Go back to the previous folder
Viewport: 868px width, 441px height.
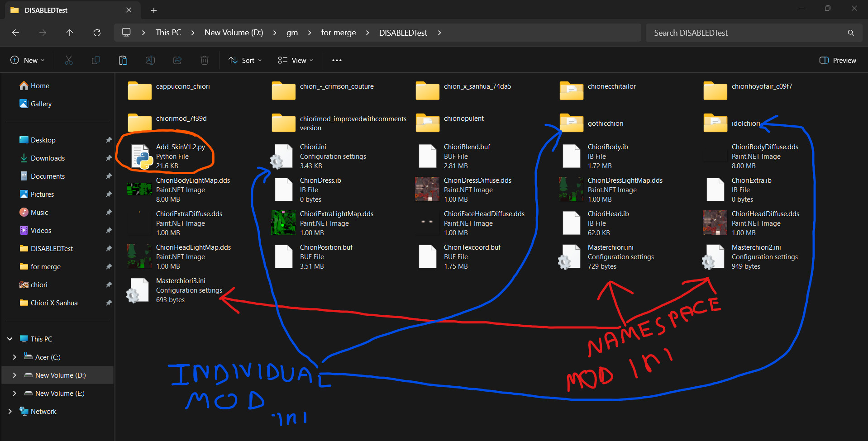(x=15, y=33)
